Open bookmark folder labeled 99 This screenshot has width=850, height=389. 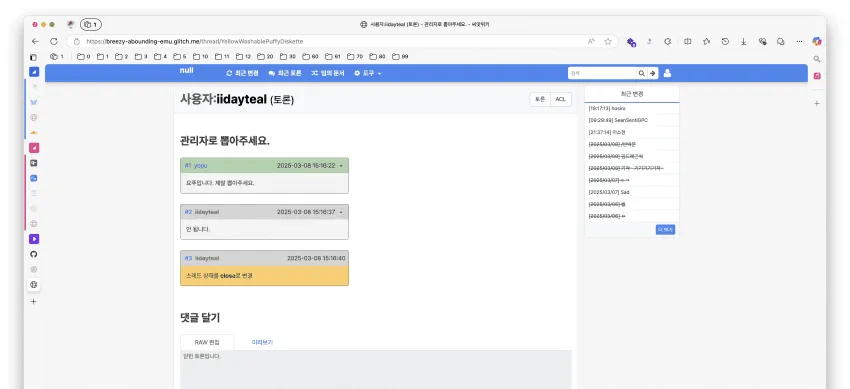(x=400, y=56)
